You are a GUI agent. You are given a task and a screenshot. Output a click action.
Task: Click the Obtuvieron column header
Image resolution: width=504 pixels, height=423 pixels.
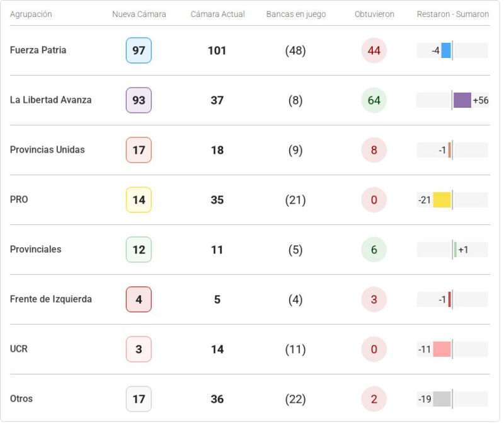pos(374,14)
